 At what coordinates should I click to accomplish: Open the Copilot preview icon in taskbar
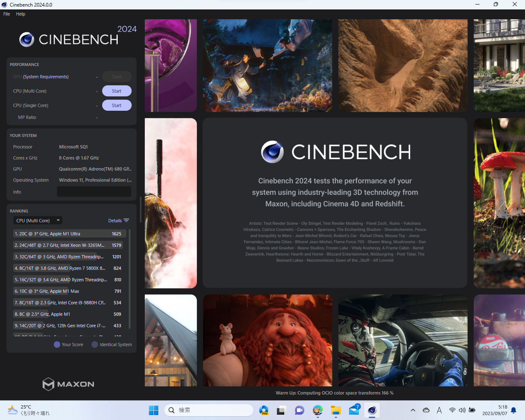coord(263,410)
